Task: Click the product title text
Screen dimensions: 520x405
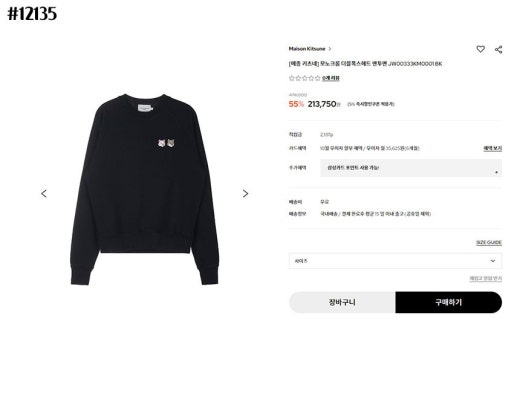Action: pos(365,64)
